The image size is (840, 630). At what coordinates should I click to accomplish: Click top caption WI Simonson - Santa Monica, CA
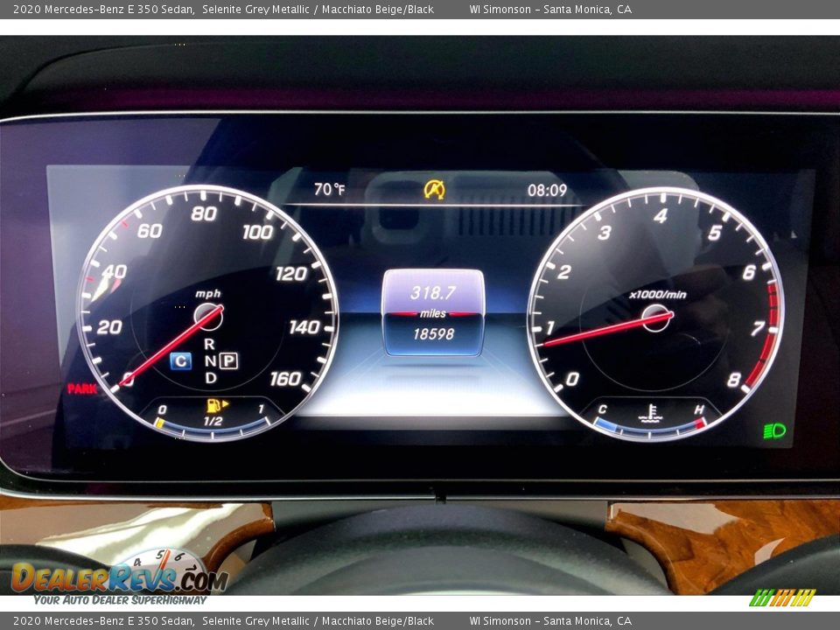click(550, 9)
